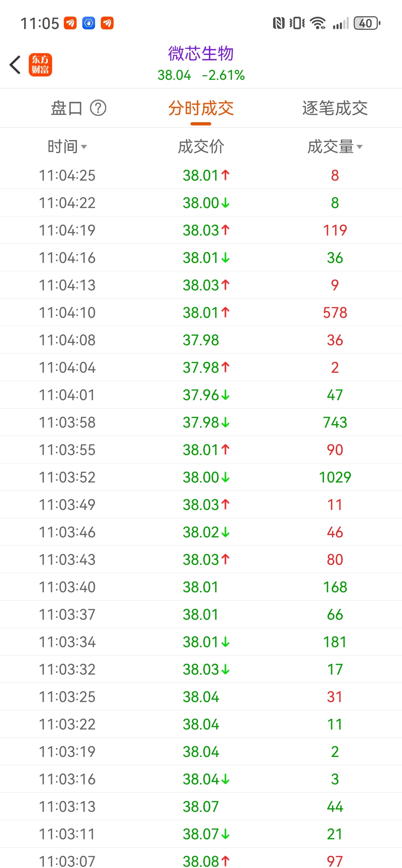This screenshot has width=402, height=868.
Task: Tap the first orange notification icon
Action: click(x=70, y=23)
